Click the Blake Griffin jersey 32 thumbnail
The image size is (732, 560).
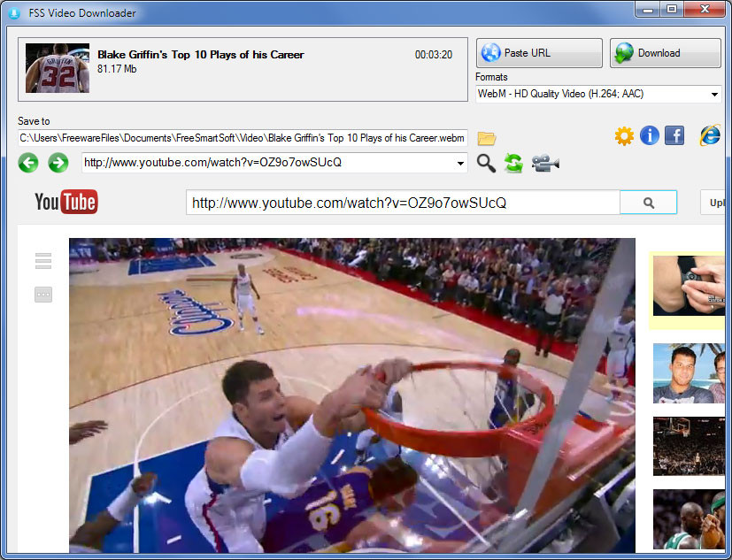pos(58,68)
